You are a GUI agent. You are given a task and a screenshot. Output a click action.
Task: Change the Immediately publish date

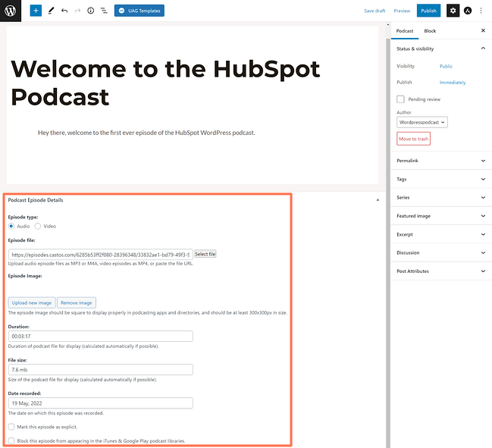point(453,83)
